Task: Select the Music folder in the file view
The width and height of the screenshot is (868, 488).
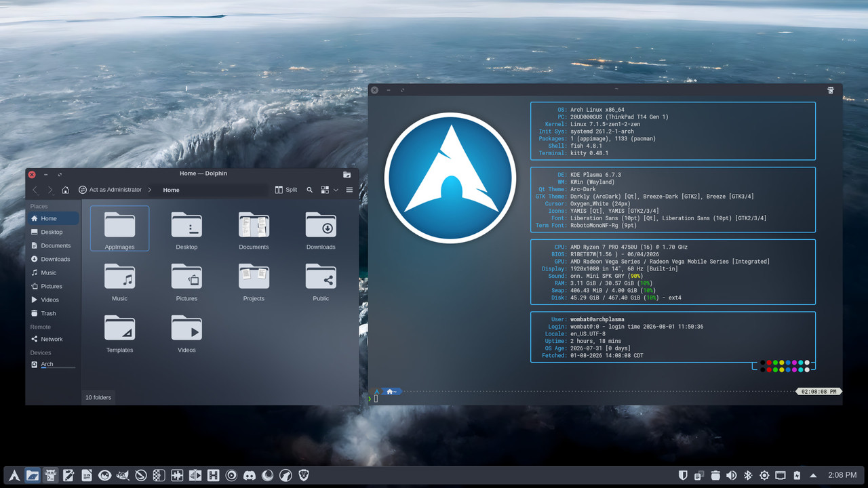Action: pyautogui.click(x=119, y=281)
